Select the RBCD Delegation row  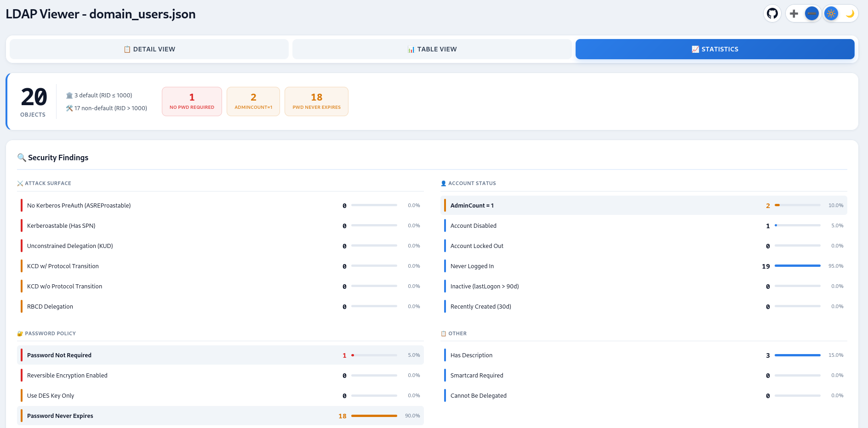pyautogui.click(x=220, y=306)
